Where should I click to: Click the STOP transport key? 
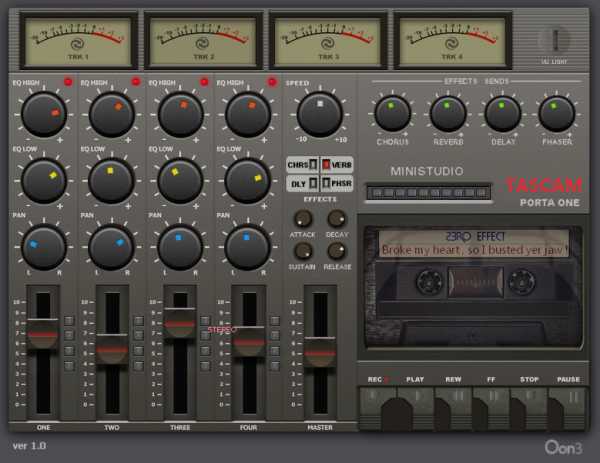[529, 408]
